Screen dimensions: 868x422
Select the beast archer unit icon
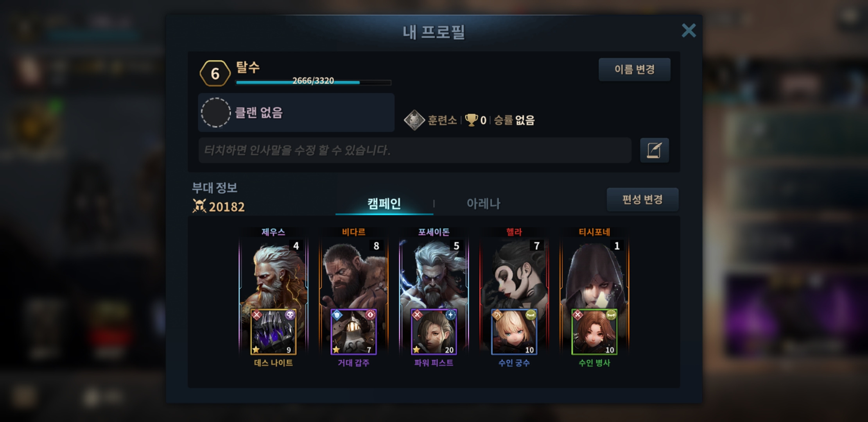(x=514, y=332)
